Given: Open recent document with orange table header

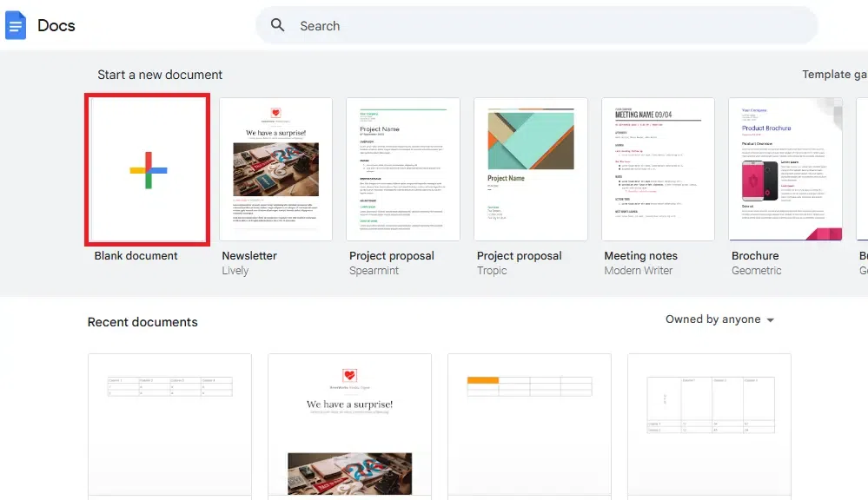Looking at the screenshot, I should pyautogui.click(x=529, y=426).
